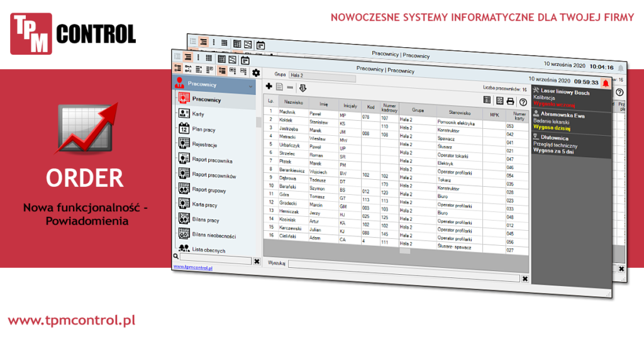Click calculator-like table icon in front window toolbar
Image resolution: width=644 pixels, height=337 pixels.
[x=221, y=58]
